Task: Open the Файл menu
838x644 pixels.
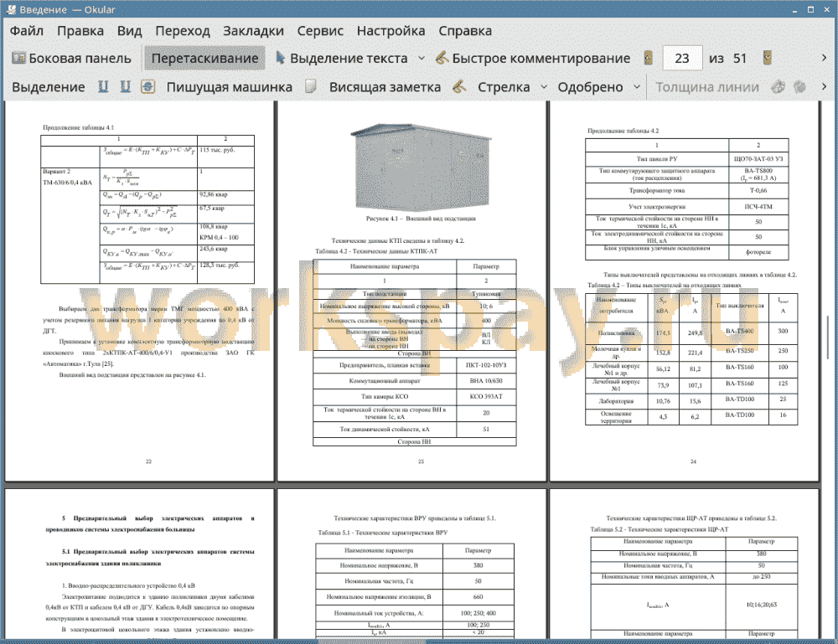Action: pyautogui.click(x=27, y=31)
